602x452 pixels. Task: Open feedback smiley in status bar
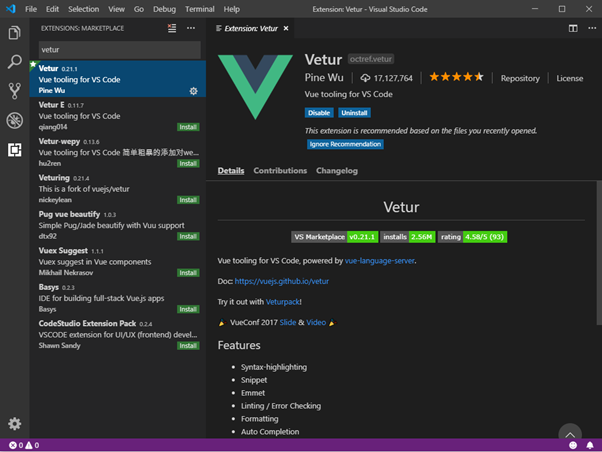[573, 445]
